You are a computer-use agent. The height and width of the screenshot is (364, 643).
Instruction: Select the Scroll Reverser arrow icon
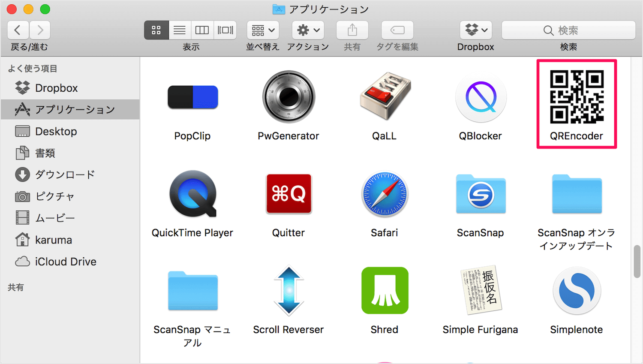click(x=288, y=291)
